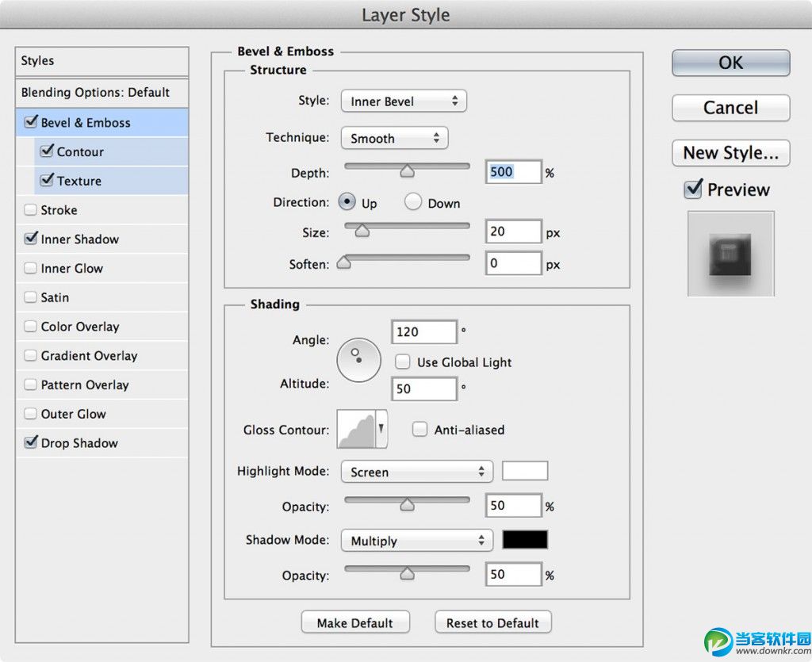
Task: Open the Style dropdown showing Inner Bevel
Action: point(404,101)
